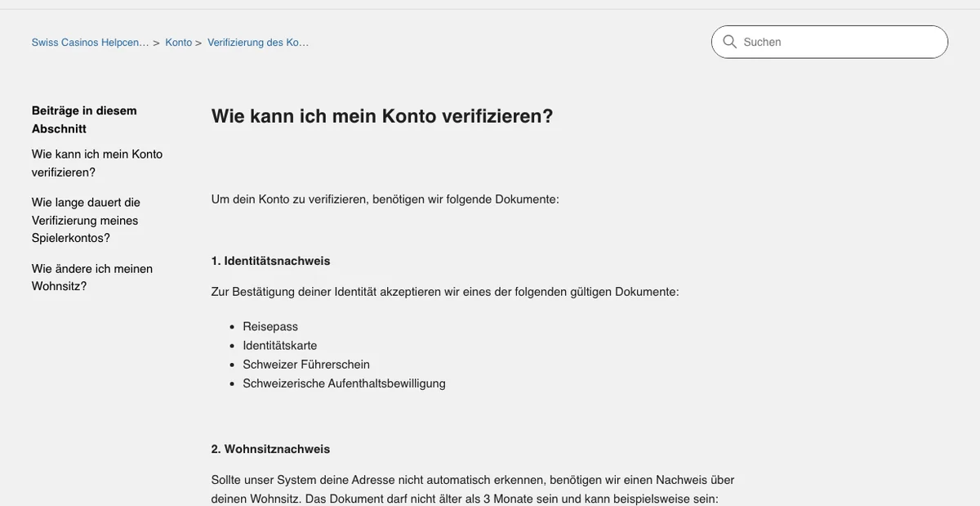Click paragraph starting Sollte unser System deine Adresse
Viewport: 980px width, 506px height.
(x=473, y=489)
